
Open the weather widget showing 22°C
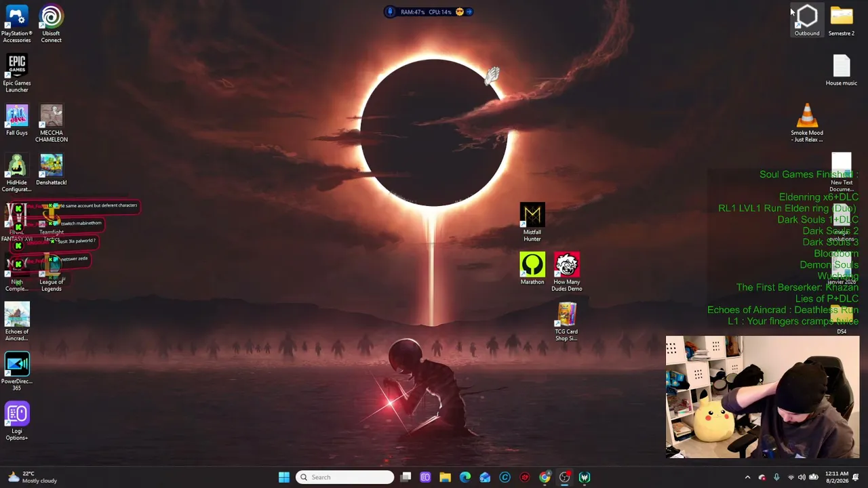pos(32,477)
